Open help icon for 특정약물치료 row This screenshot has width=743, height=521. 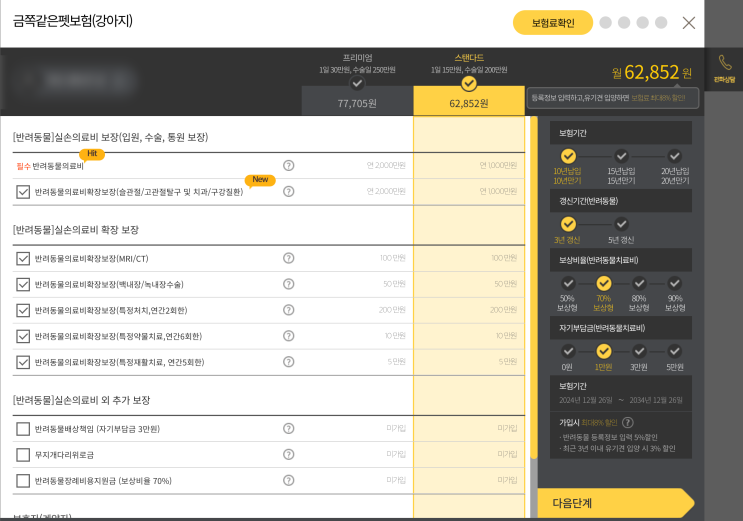289,336
